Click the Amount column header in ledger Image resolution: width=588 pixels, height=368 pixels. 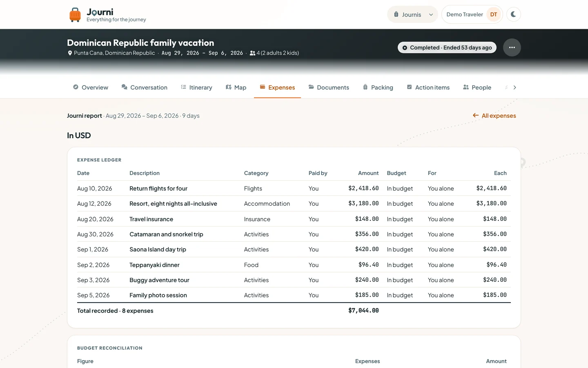[x=368, y=173]
